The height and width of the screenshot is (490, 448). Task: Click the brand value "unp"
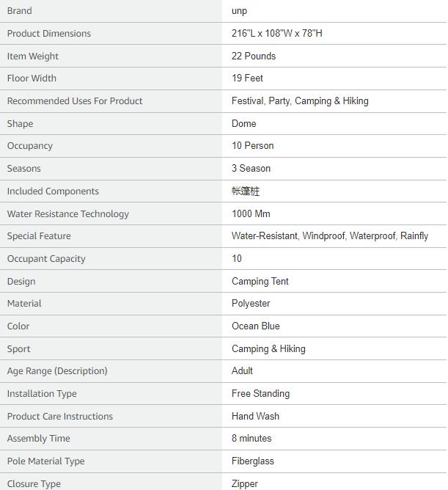(240, 11)
